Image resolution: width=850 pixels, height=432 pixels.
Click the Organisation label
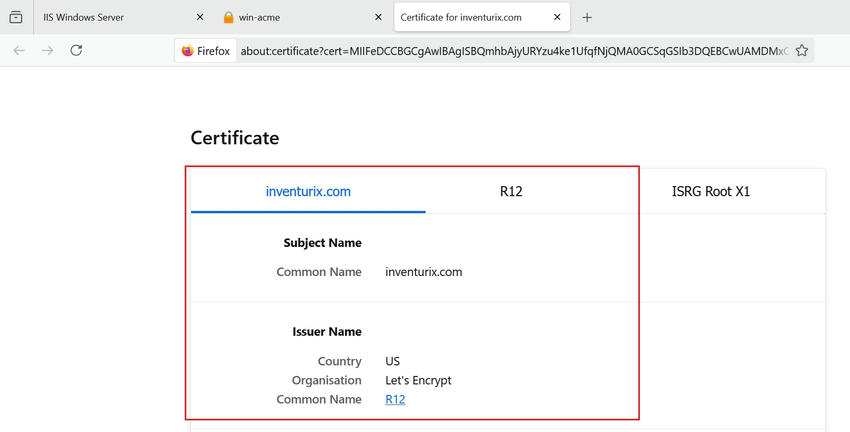click(327, 381)
